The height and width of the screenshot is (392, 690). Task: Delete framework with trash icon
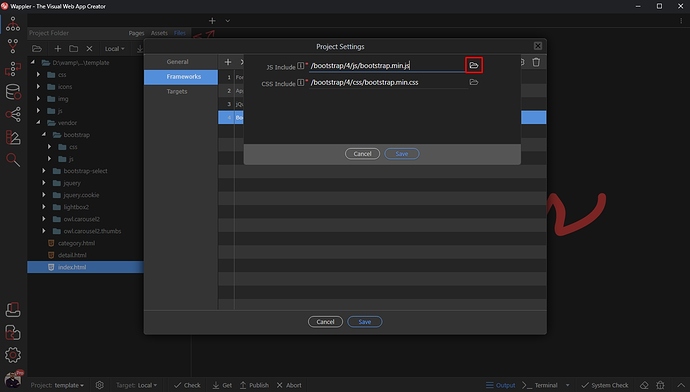tap(536, 62)
